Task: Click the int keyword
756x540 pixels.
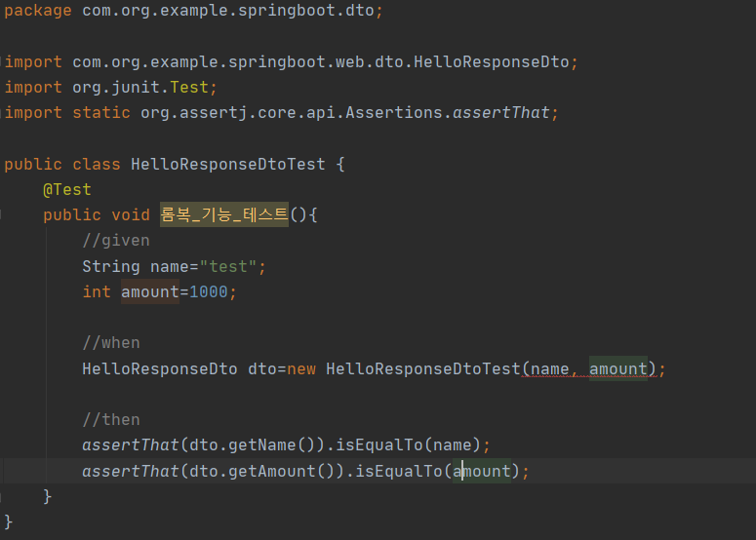Action: point(97,291)
